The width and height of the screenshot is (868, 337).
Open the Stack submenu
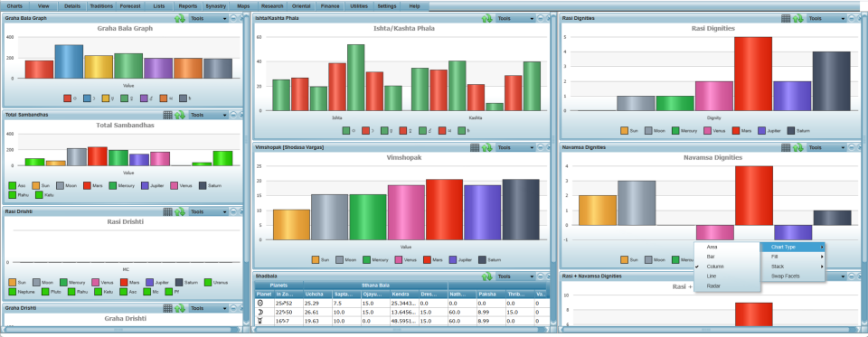point(792,267)
